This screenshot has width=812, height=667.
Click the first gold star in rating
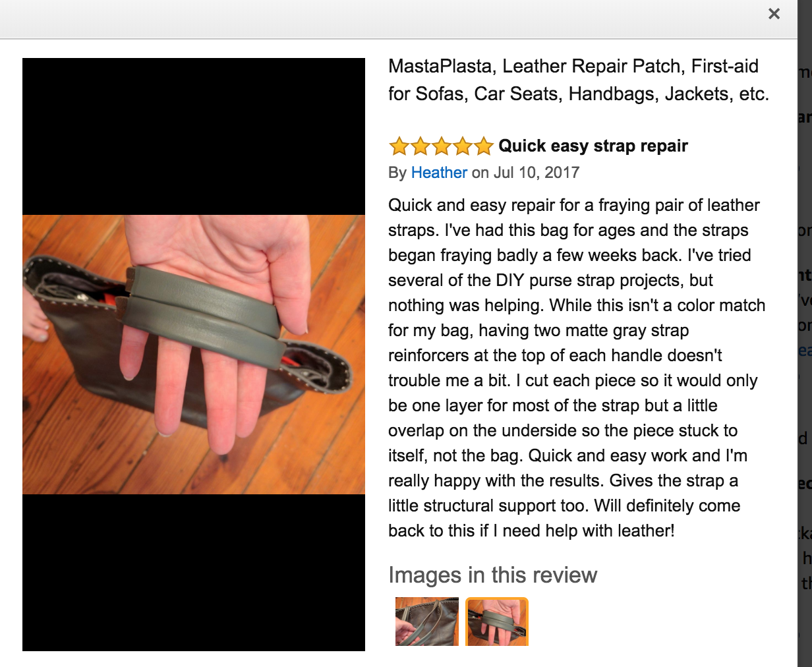click(399, 146)
